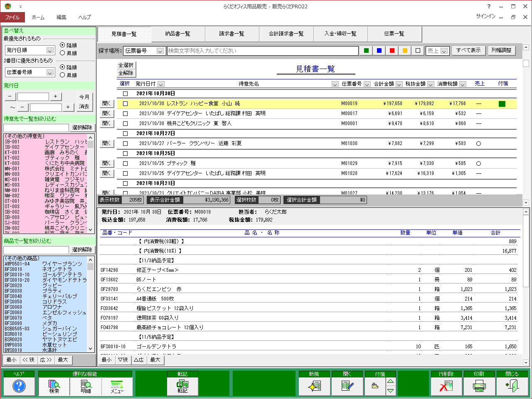Select 昇順 for first sort priority
Screen dimensions: 532x399
[62, 53]
